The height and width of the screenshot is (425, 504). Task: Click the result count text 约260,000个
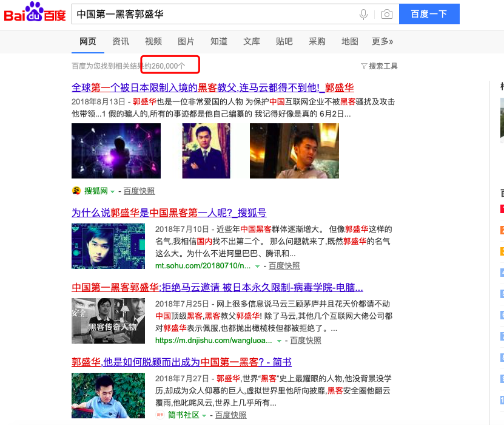point(165,66)
